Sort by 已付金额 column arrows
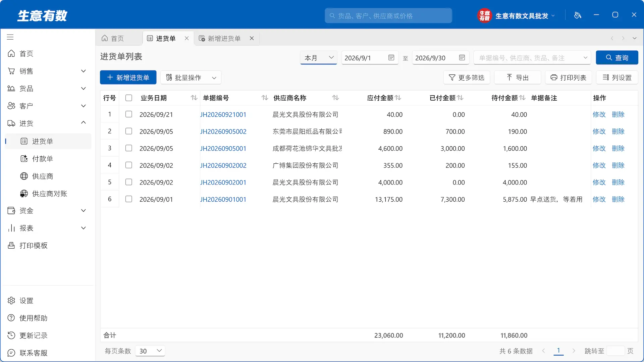 pyautogui.click(x=460, y=98)
